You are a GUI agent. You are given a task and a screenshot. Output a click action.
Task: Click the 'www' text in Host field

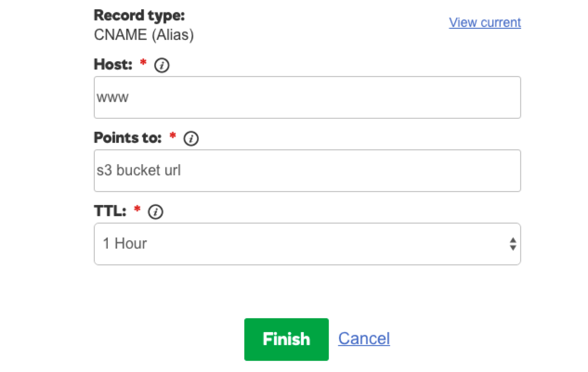point(112,97)
